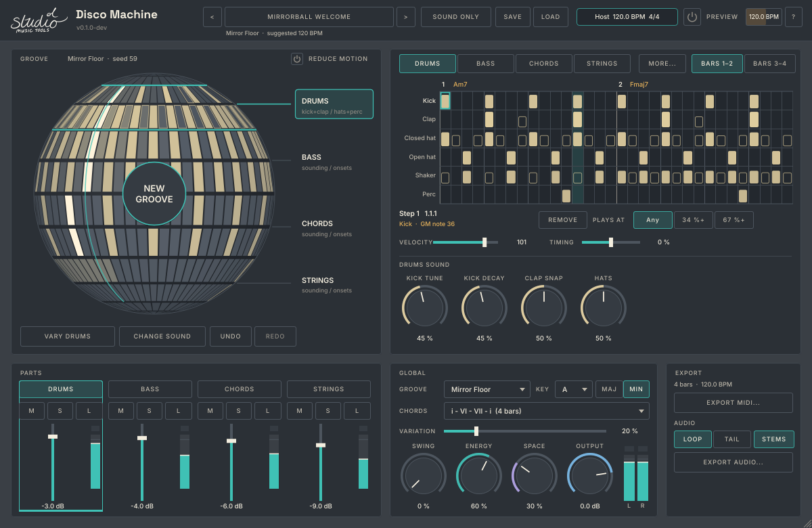The width and height of the screenshot is (812, 528).
Task: Adjust the Variation slider
Action: point(525,431)
